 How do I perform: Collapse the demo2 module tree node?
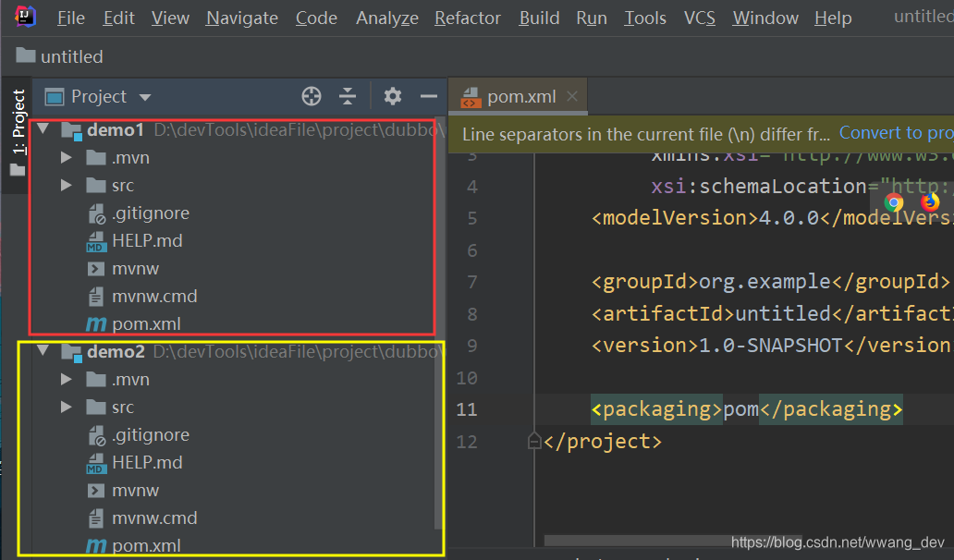point(43,350)
